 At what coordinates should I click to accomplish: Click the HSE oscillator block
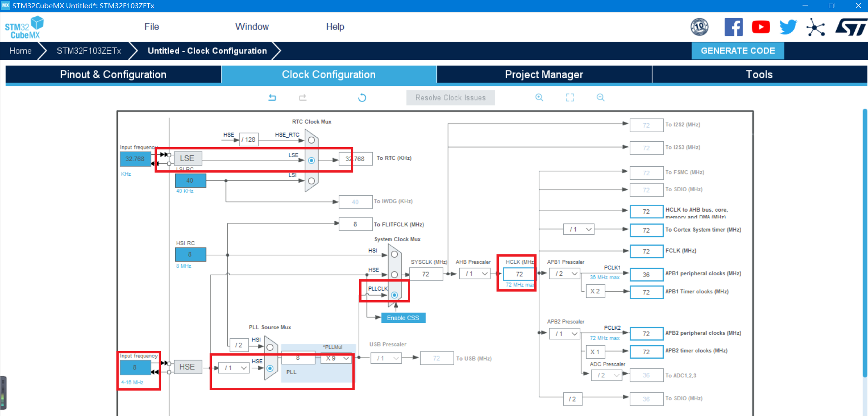(x=187, y=367)
